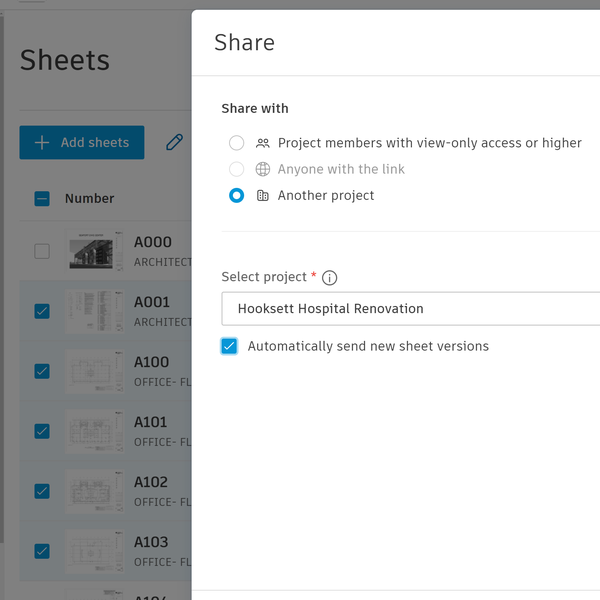The image size is (600, 600).
Task: Uncheck the A101 sheet checkbox
Action: [x=42, y=431]
